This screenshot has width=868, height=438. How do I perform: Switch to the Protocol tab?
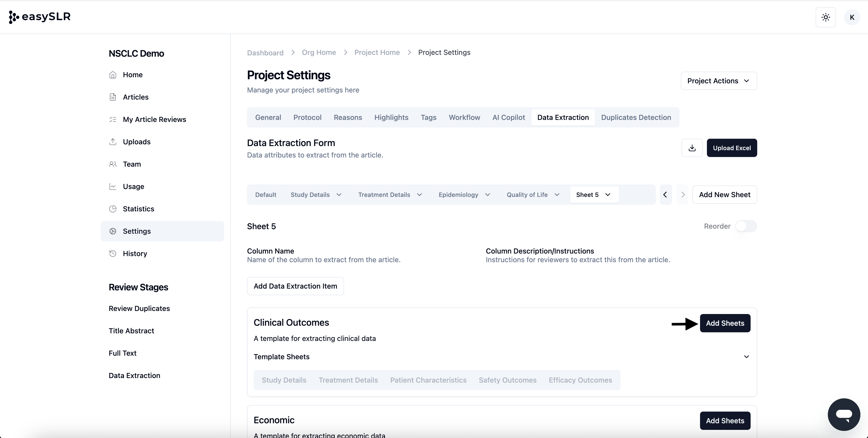click(307, 117)
